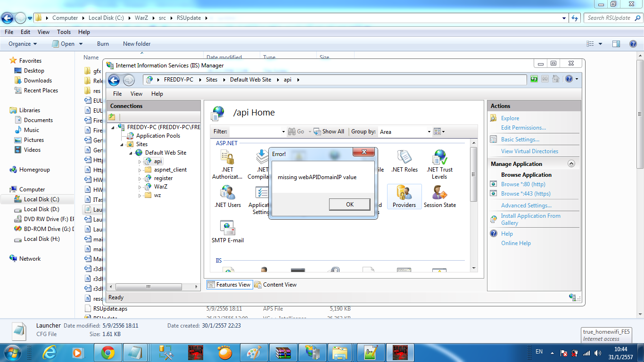Open the .NET Roles feature icon

(x=405, y=161)
